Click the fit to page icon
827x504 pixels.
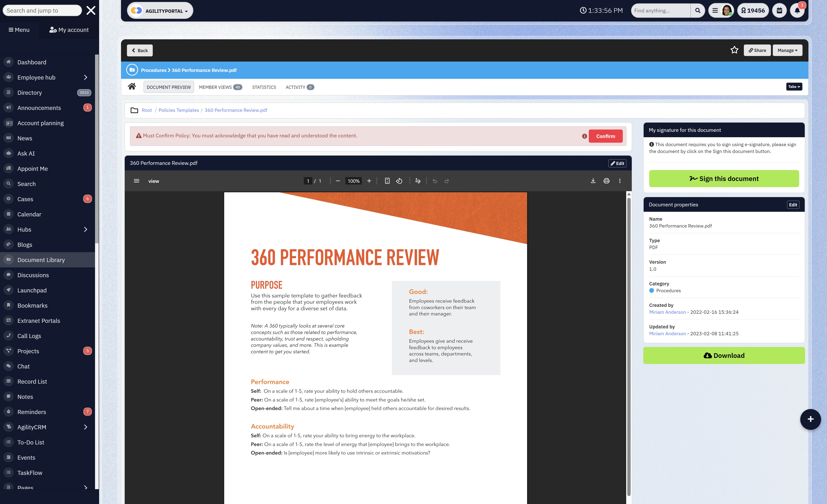point(387,181)
